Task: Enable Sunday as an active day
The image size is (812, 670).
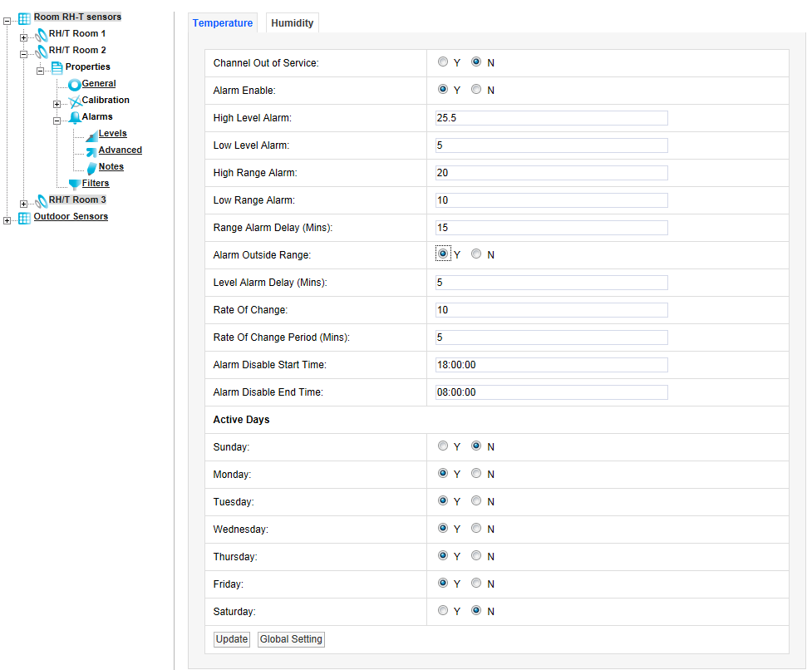Action: [x=443, y=446]
